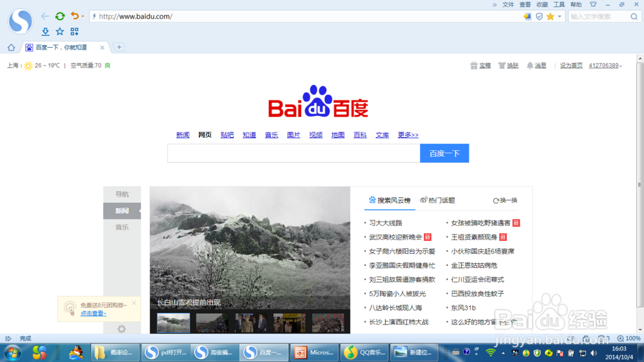The height and width of the screenshot is (362, 644).
Task: Focus the browser text search field
Action: [599, 17]
